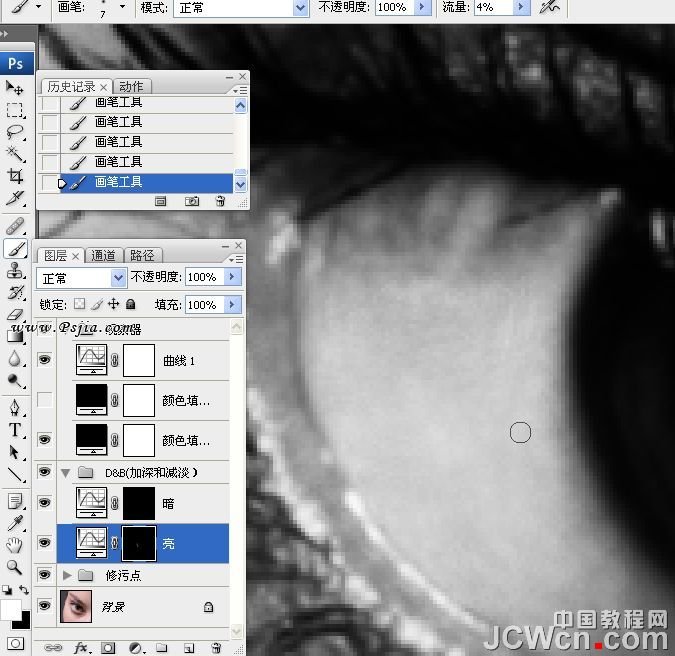Select the Magic Wand tool

(x=15, y=154)
